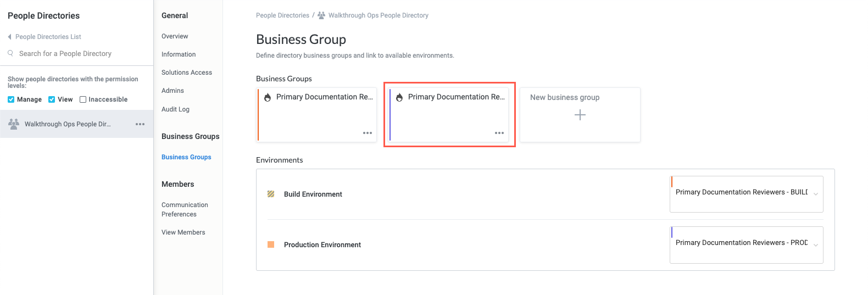The image size is (868, 295).
Task: Click plus icon to add business group
Action: point(580,115)
